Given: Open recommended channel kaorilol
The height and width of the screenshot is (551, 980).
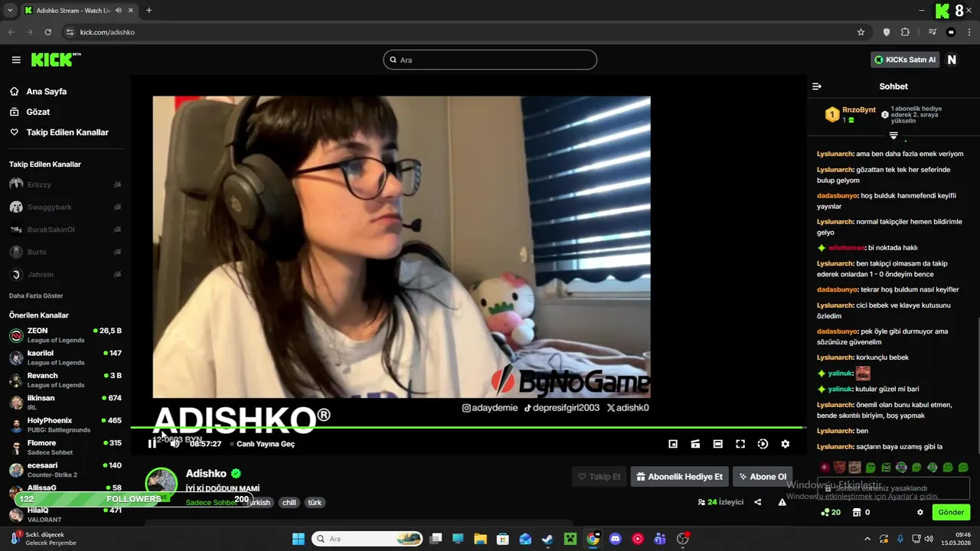Looking at the screenshot, I should point(65,357).
